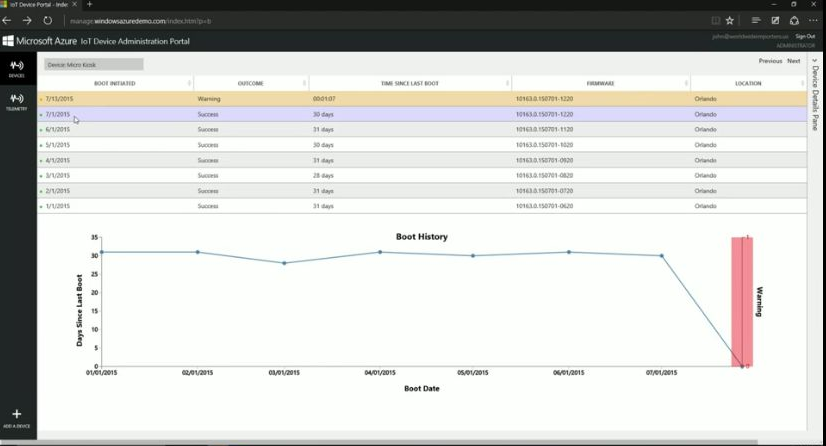
Task: Go to the Next page of results
Action: point(794,61)
